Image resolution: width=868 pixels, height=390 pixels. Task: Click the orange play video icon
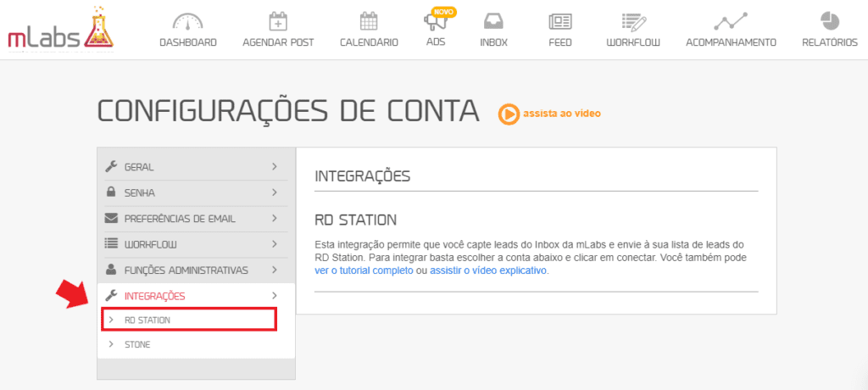(x=508, y=114)
